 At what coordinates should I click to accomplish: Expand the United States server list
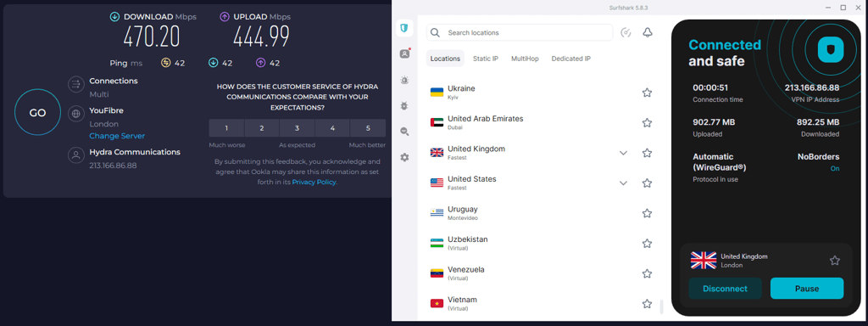(x=623, y=183)
